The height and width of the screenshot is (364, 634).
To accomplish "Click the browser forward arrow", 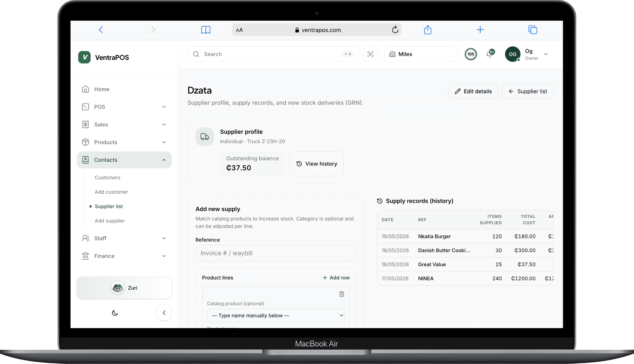I will point(153,30).
